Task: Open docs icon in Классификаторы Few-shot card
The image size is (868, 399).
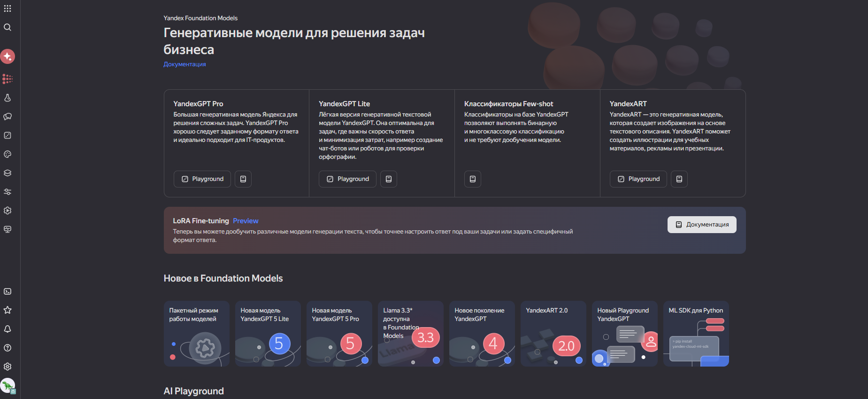Action: (x=473, y=179)
